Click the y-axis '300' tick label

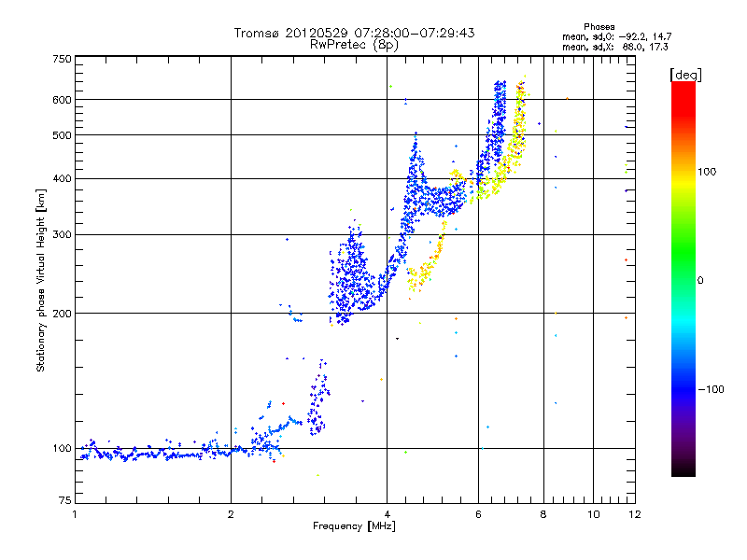(63, 235)
